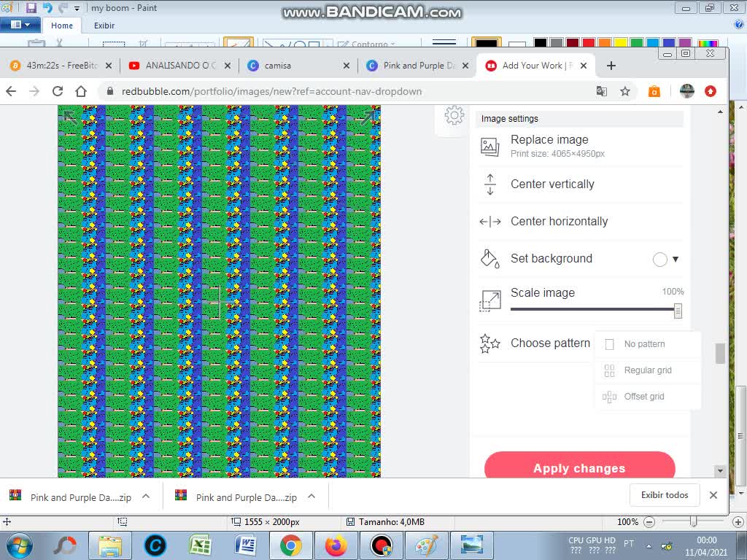Click top-left expand arrow on design preview
Image resolution: width=747 pixels, height=560 pixels.
[x=70, y=117]
